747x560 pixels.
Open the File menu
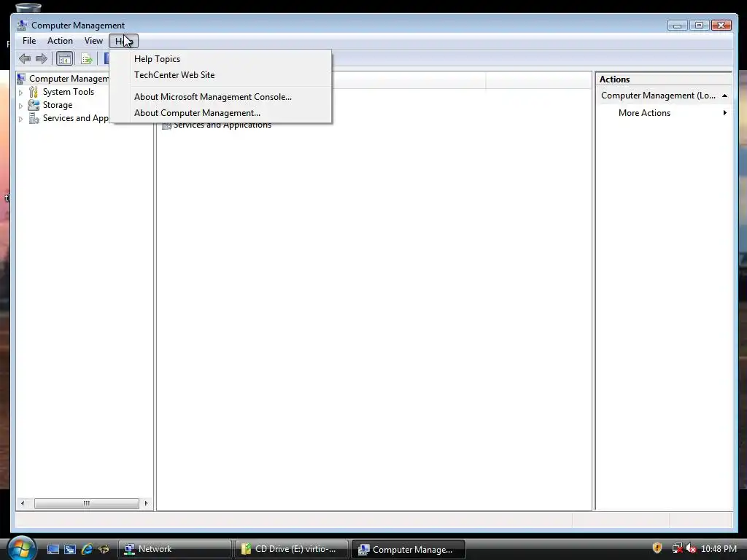(x=29, y=41)
